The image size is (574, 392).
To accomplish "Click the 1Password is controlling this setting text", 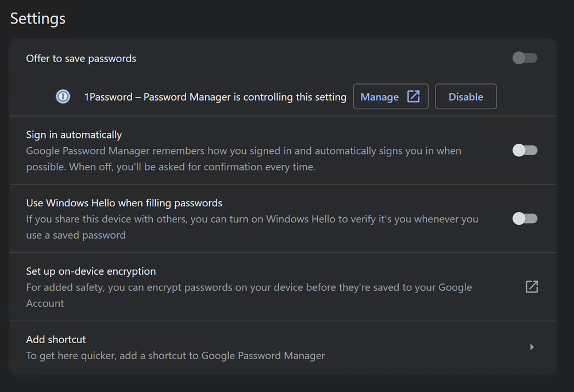I will 215,97.
